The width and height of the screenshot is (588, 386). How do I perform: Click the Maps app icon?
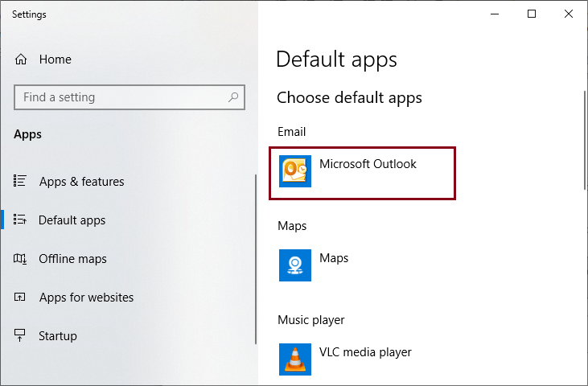pos(295,265)
